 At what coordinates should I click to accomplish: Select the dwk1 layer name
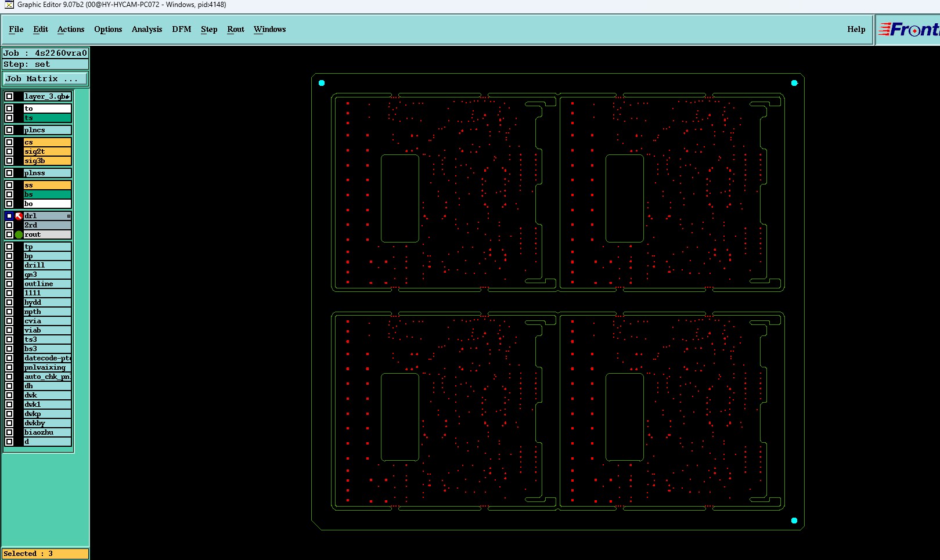(x=48, y=404)
